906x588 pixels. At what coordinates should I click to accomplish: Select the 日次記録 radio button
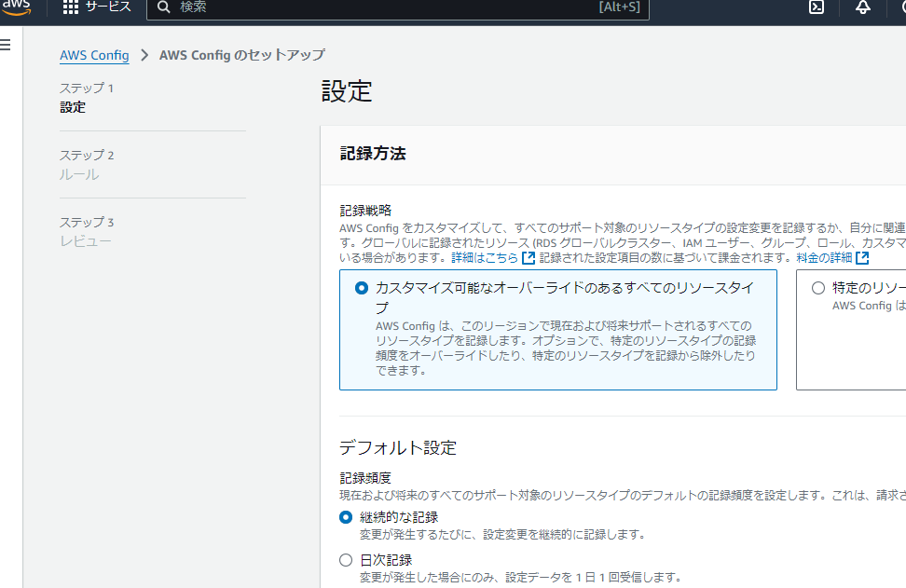click(x=346, y=560)
